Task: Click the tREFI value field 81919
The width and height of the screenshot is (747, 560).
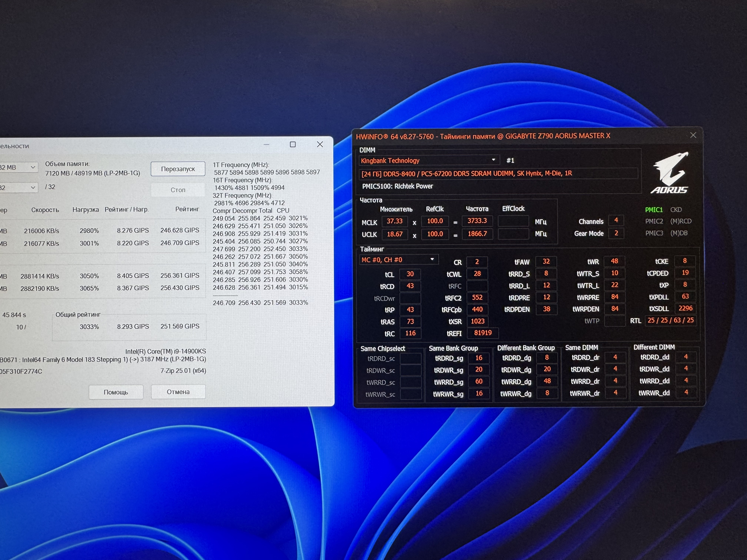Action: pos(483,333)
